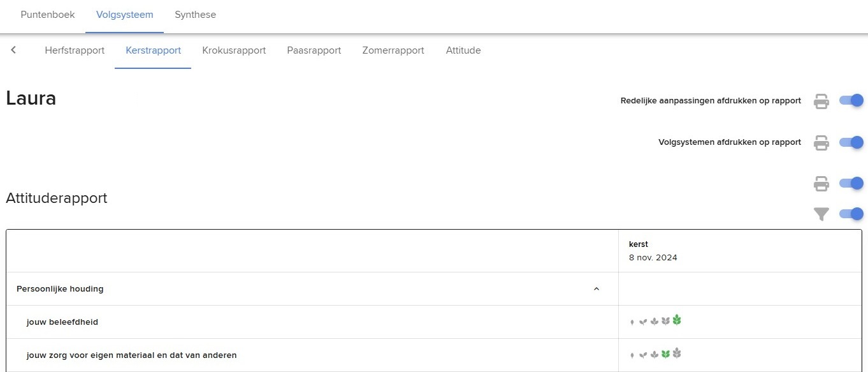Select the fifth leaf rating for zorg materiaal
Viewport: 868px width, 372px height.
tap(677, 352)
